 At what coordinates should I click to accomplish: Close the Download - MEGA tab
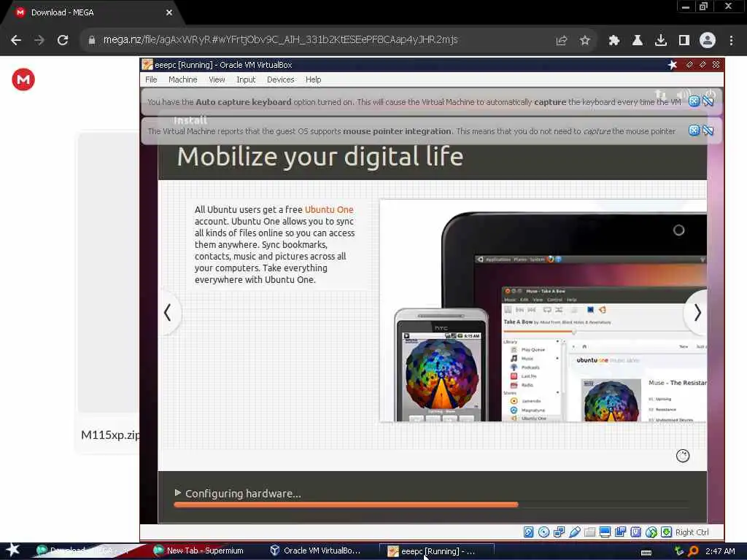(x=169, y=12)
